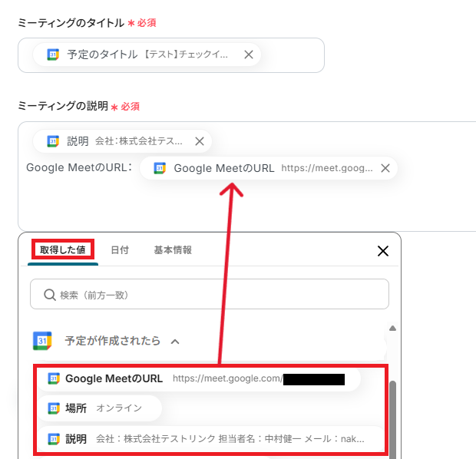Click the ミーティングのタイトル input field
This screenshot has width=476, height=459.
point(171,55)
